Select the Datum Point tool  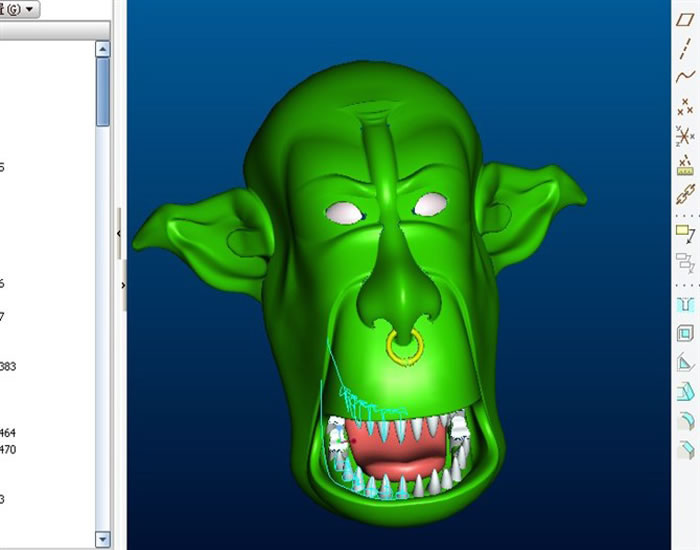685,105
